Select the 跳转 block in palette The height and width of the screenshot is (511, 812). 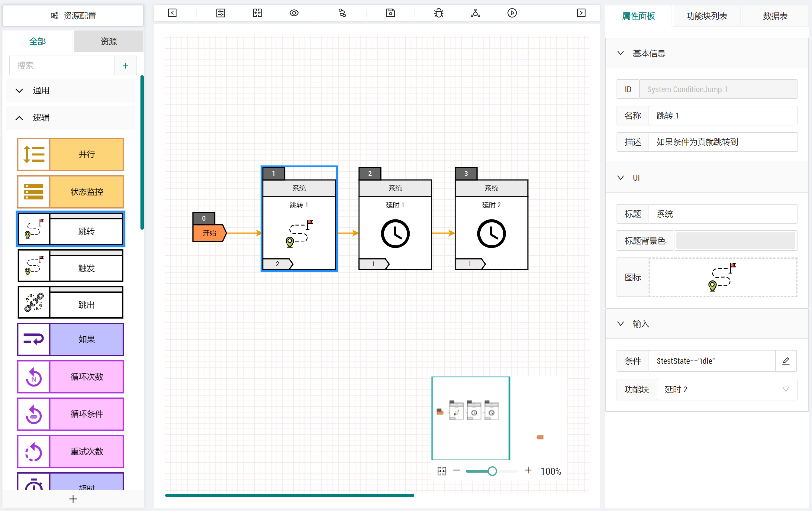point(70,229)
